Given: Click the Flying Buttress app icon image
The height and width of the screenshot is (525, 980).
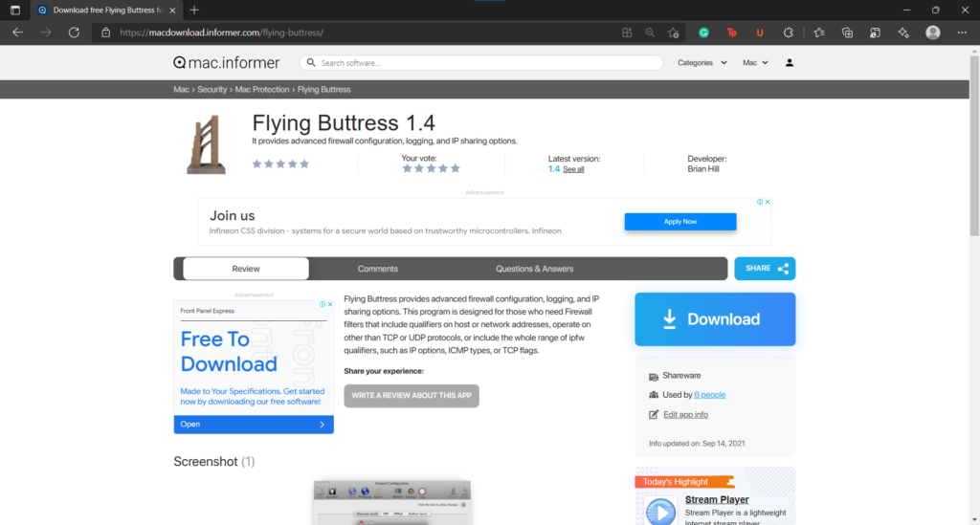Looking at the screenshot, I should (x=207, y=144).
